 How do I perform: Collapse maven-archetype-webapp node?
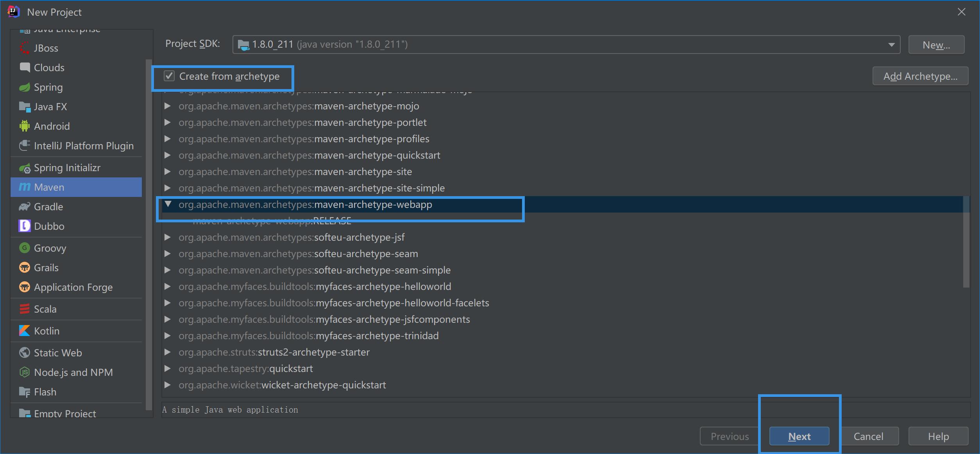coord(168,204)
